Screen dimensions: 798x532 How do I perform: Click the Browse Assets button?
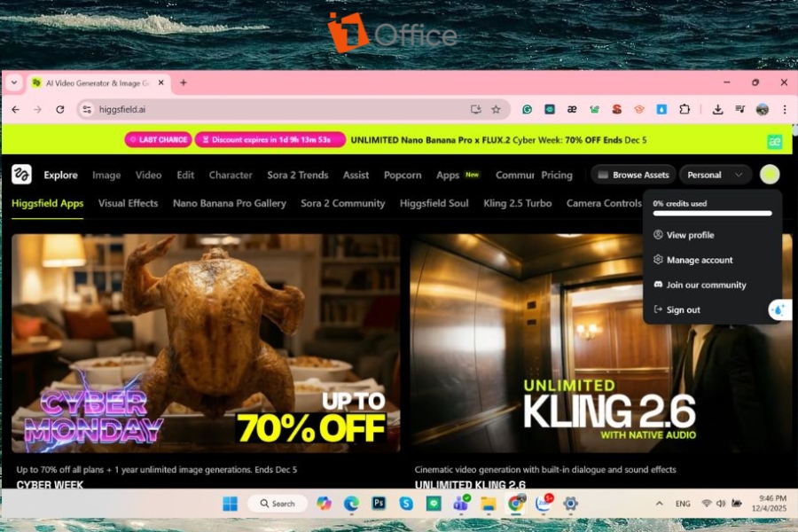pyautogui.click(x=633, y=175)
